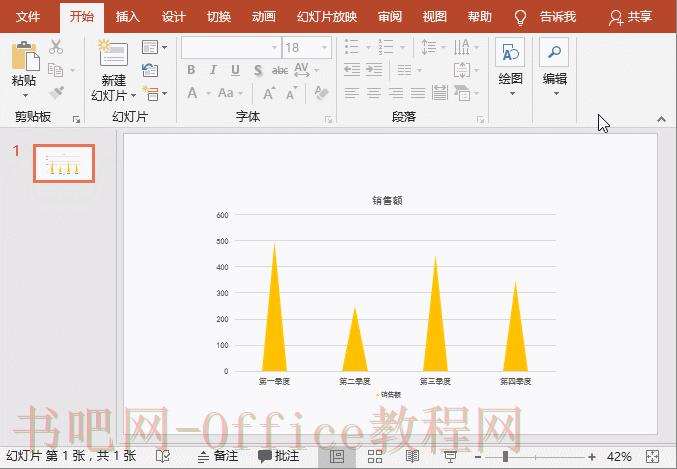
Task: Click the spell check status icon
Action: click(x=163, y=456)
